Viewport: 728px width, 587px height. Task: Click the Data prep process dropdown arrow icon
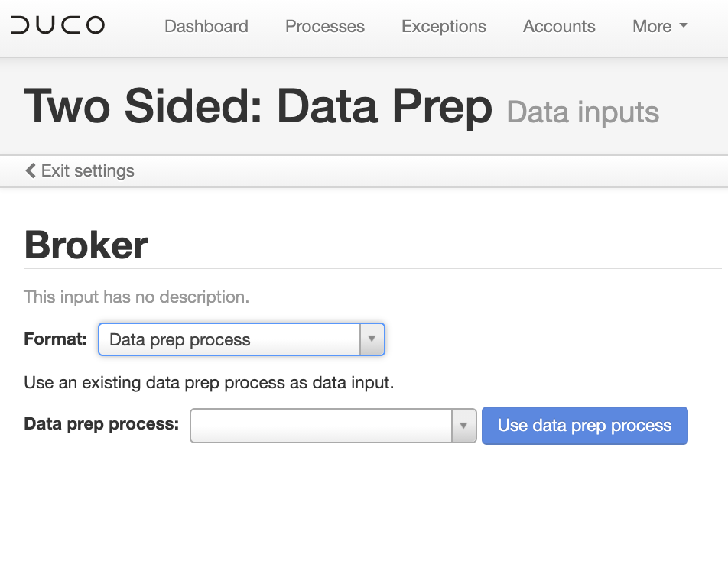[465, 426]
